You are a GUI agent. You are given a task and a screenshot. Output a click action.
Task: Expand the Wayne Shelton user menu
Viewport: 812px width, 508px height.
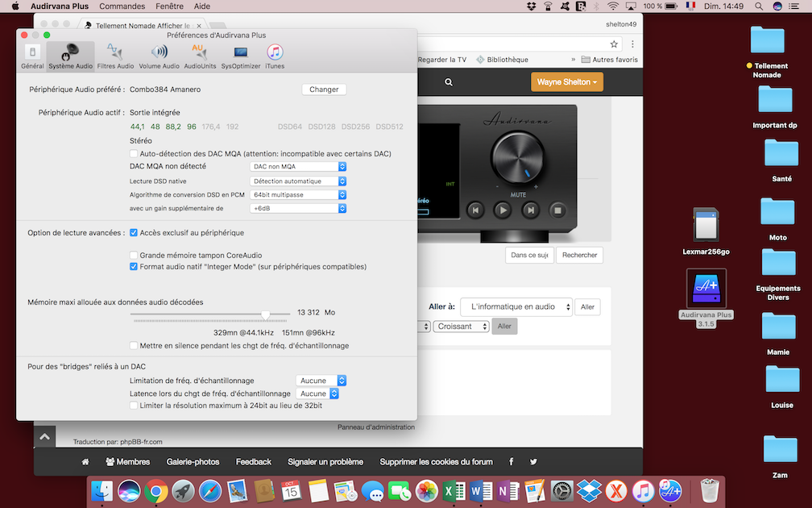[567, 82]
